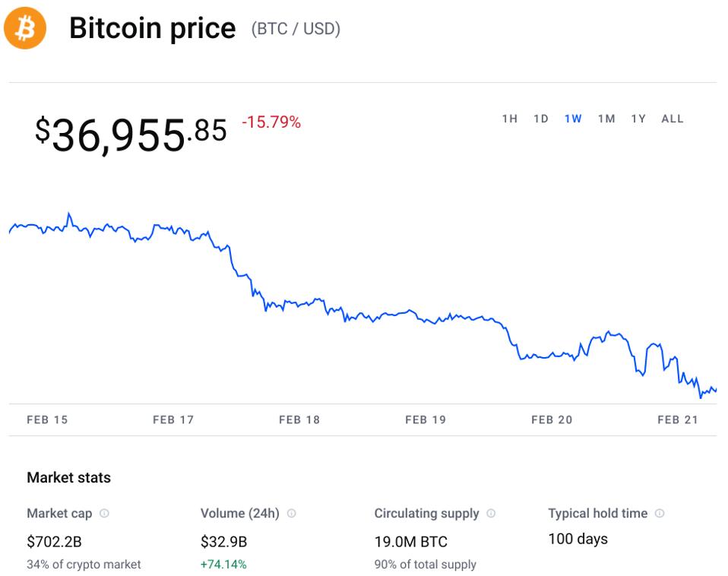
Task: Open the Market cap info icon
Action: point(104,514)
